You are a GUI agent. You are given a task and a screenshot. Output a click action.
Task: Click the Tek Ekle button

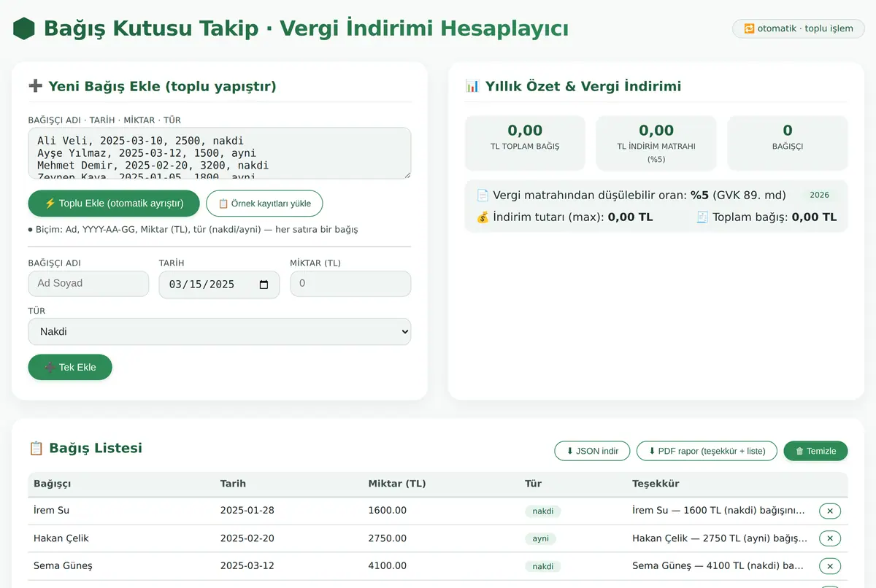click(x=70, y=367)
